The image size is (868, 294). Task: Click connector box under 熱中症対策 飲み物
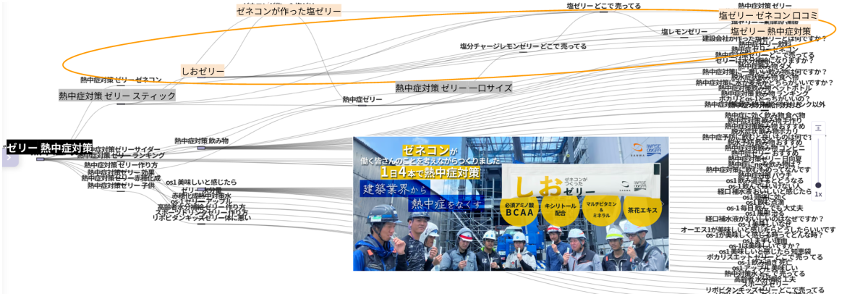pyautogui.click(x=201, y=148)
